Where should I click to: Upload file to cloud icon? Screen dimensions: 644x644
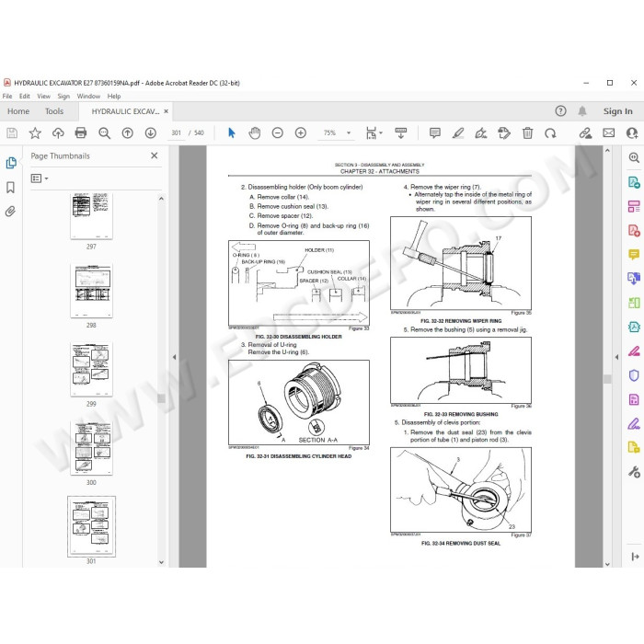click(x=58, y=133)
